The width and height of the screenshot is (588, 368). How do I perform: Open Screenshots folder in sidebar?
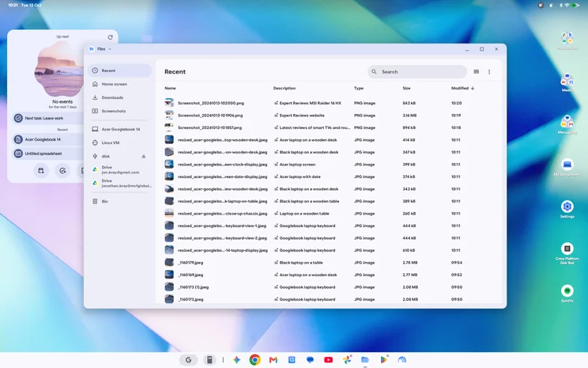(119, 111)
